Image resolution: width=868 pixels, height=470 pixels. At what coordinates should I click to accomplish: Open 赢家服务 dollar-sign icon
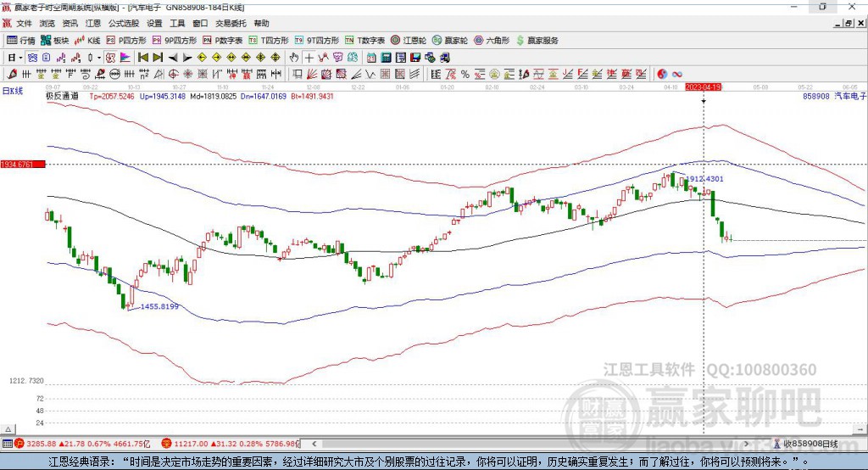520,41
